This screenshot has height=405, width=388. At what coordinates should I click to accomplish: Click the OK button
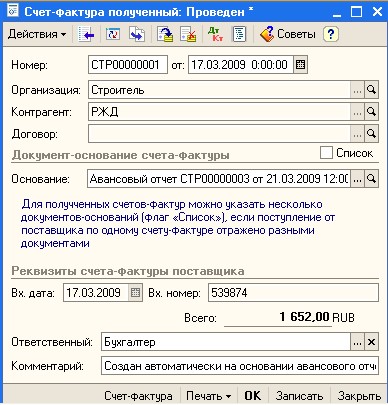(253, 396)
